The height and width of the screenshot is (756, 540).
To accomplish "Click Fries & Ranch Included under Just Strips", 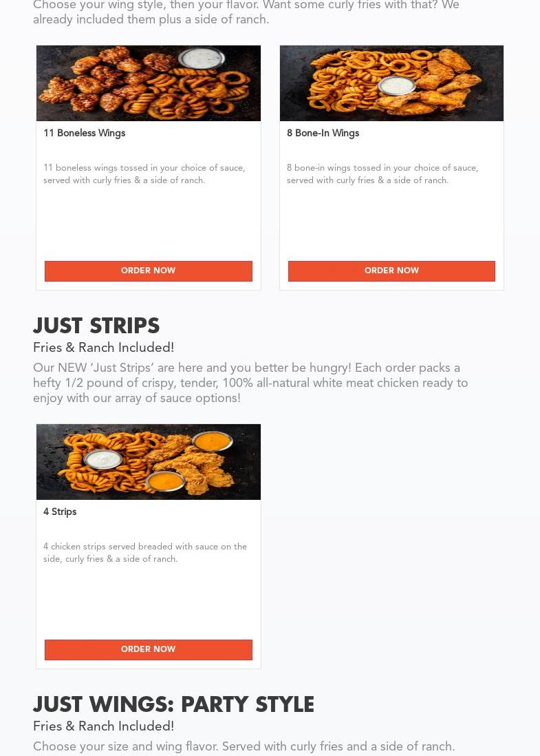I will [104, 348].
